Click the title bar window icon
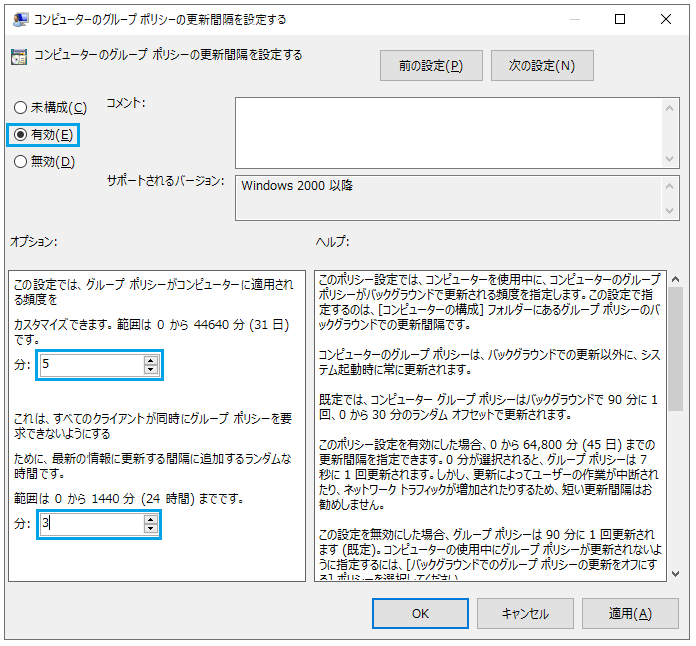 click(x=20, y=20)
